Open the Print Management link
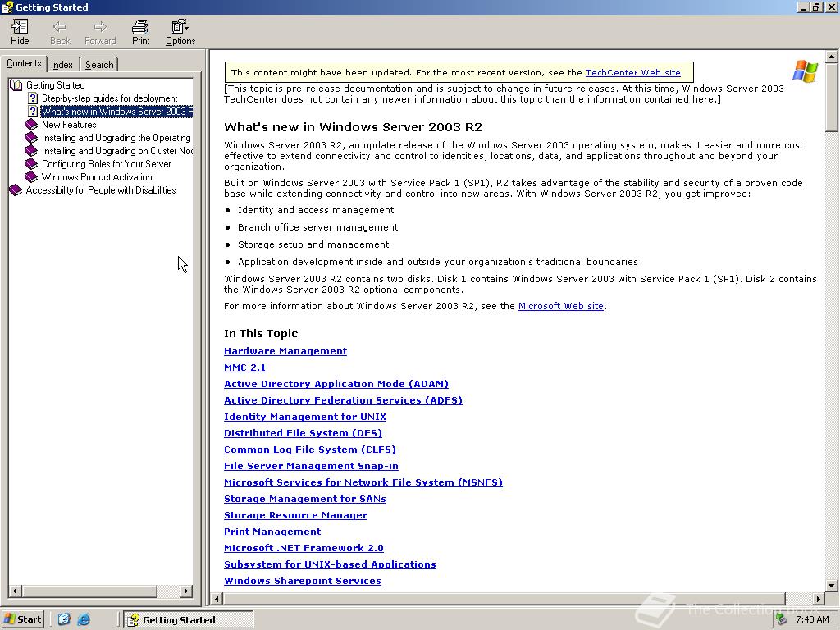Image resolution: width=840 pixels, height=630 pixels. point(272,532)
